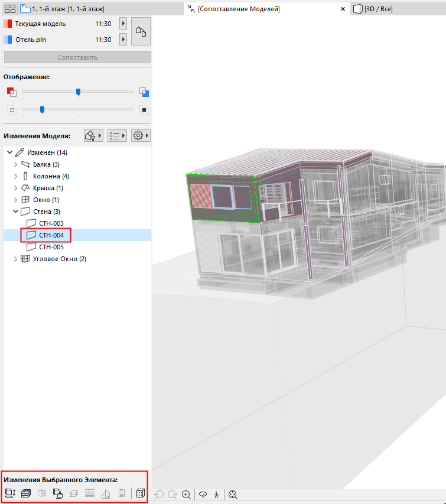Click the red model visibility icon at slider start
Image resolution: width=446 pixels, height=504 pixels.
12,92
